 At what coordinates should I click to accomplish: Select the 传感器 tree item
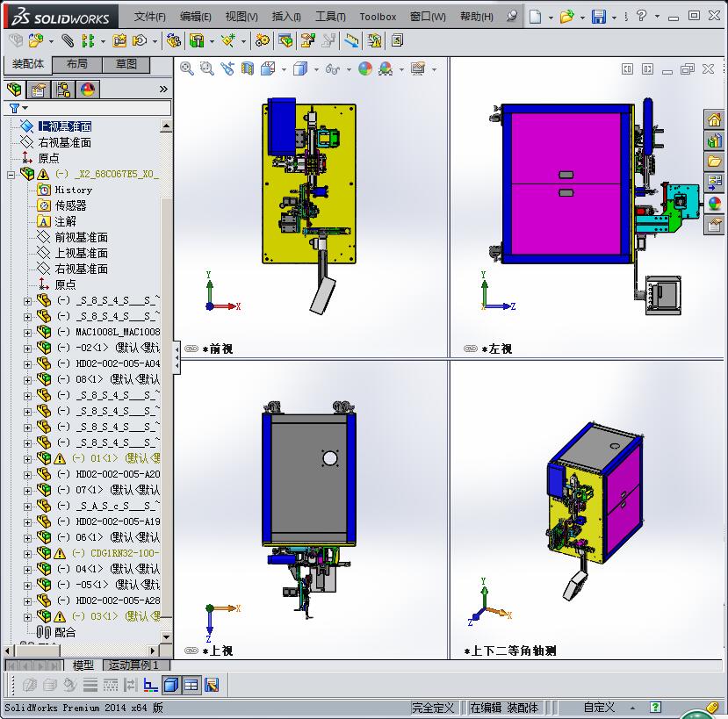[70, 205]
